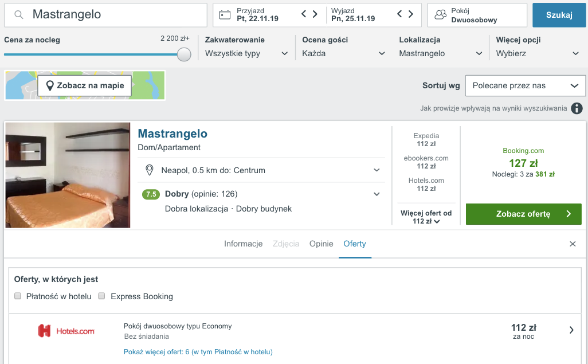
Task: Tick the Express Booking checkbox
Action: point(102,296)
